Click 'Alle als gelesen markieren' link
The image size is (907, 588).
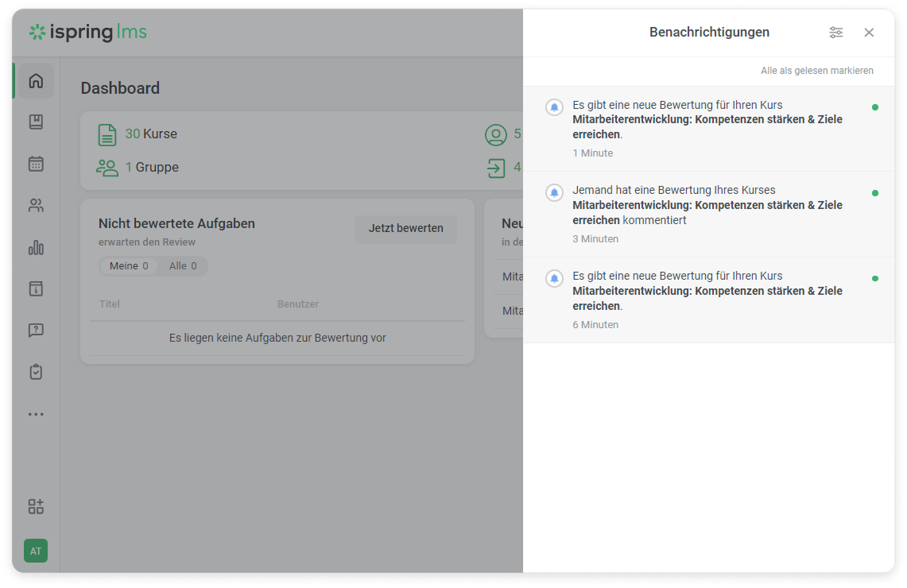pos(816,71)
